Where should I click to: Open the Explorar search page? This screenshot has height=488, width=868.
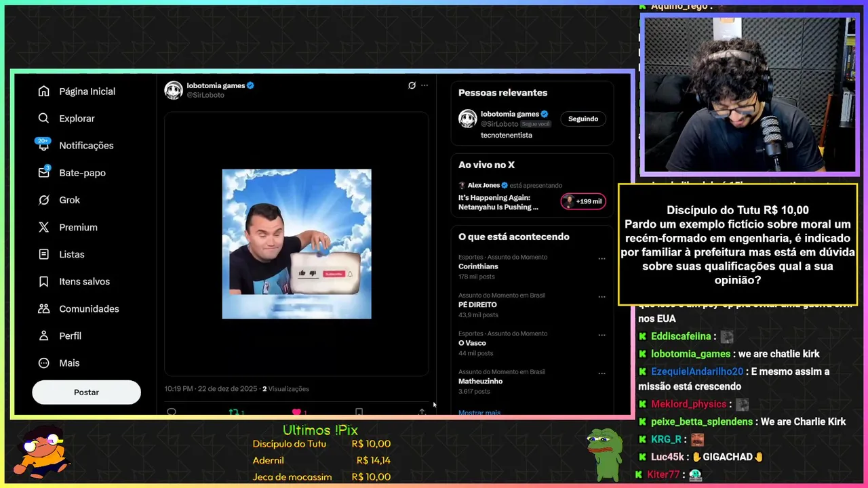click(66, 119)
